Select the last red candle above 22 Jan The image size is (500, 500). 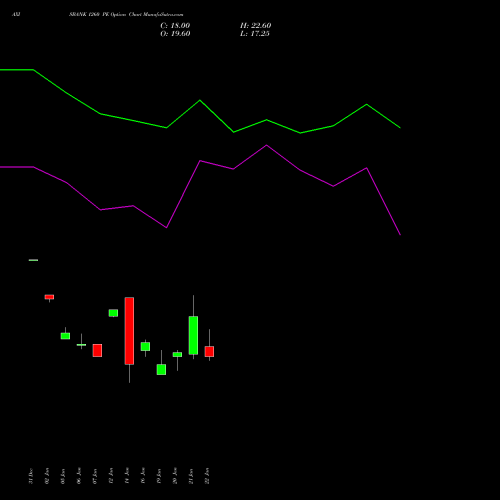pyautogui.click(x=209, y=352)
